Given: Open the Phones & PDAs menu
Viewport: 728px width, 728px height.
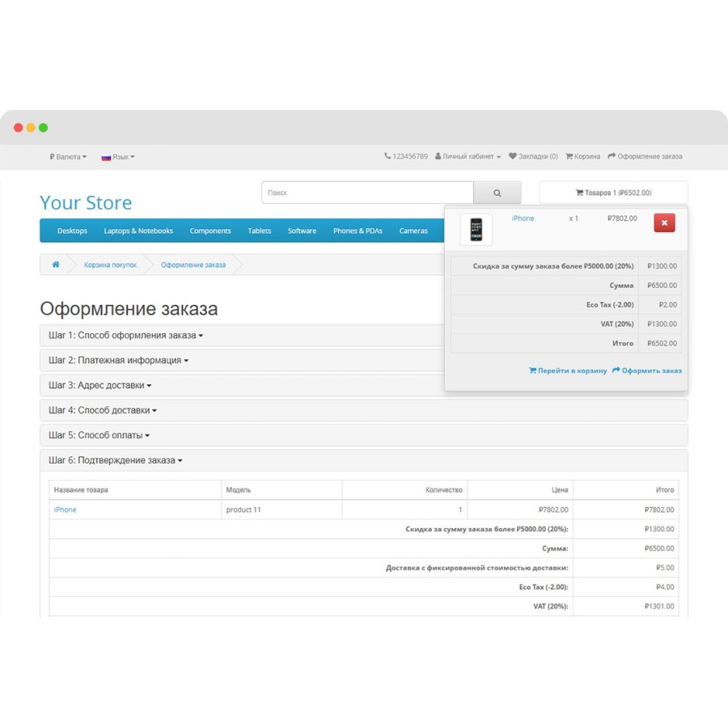Looking at the screenshot, I should pos(358,231).
